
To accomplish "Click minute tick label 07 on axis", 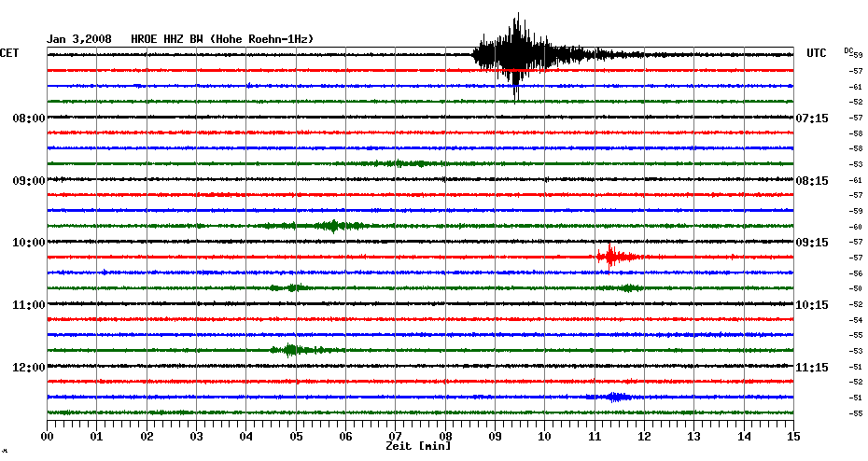I will pyautogui.click(x=395, y=437).
